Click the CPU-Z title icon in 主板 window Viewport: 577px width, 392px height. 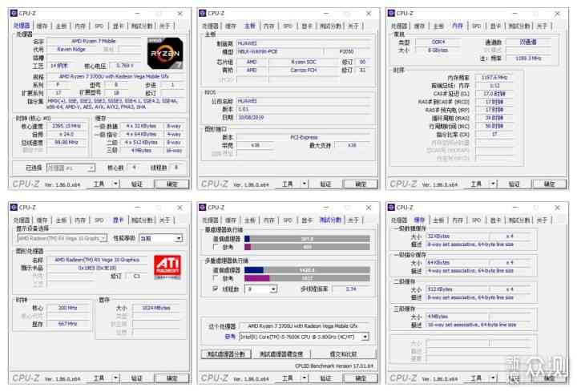[x=203, y=14]
